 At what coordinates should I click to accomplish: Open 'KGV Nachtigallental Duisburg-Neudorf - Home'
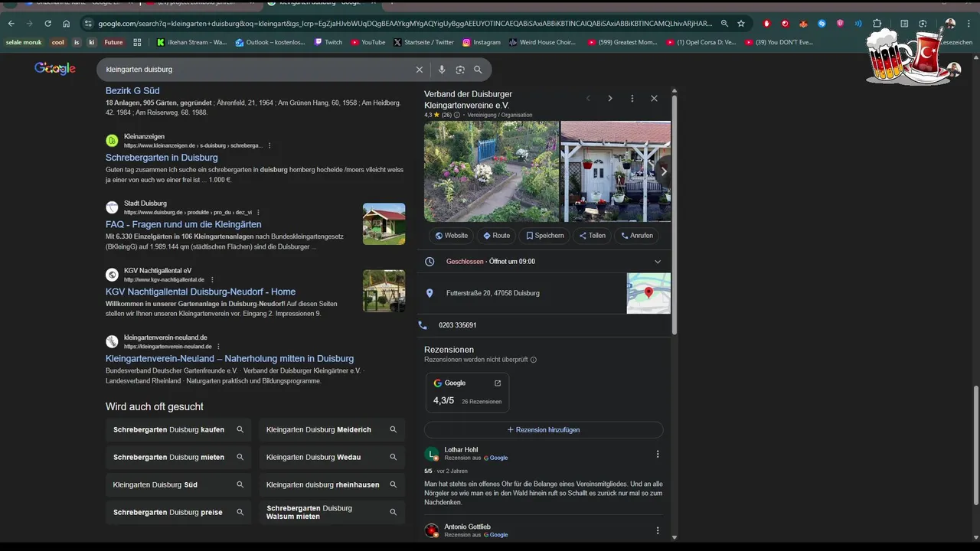[201, 292]
